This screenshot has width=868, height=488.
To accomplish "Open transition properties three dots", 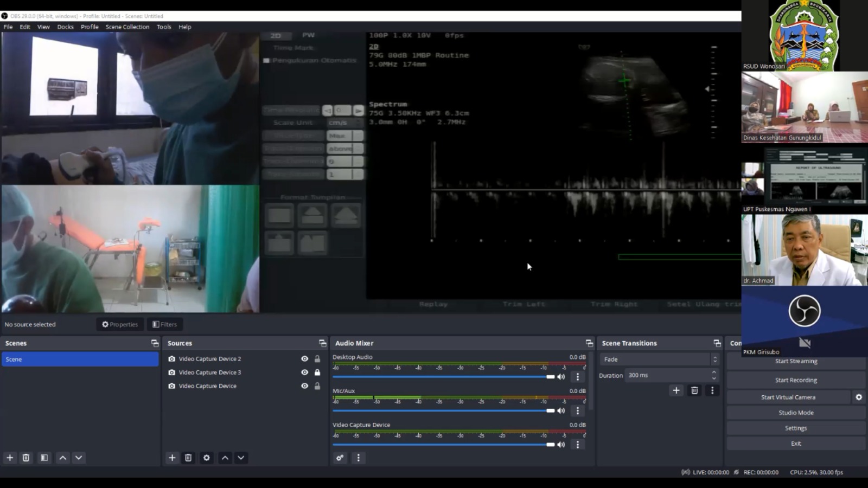I will coord(712,390).
